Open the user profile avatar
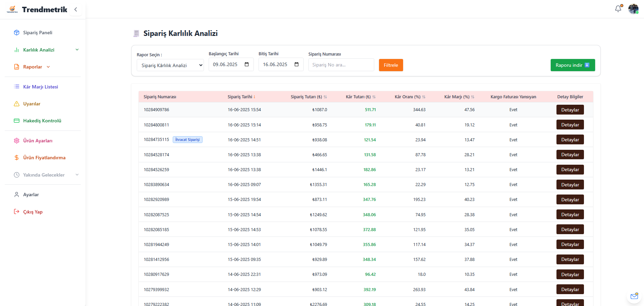 click(x=633, y=9)
